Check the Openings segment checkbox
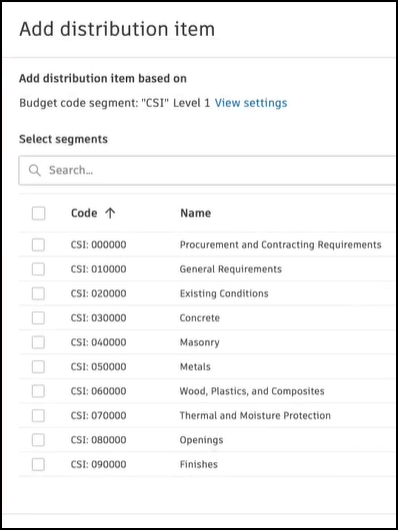 tap(38, 440)
